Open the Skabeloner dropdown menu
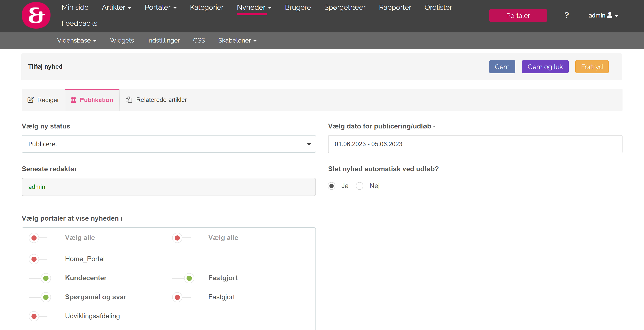The image size is (644, 330). coord(237,41)
